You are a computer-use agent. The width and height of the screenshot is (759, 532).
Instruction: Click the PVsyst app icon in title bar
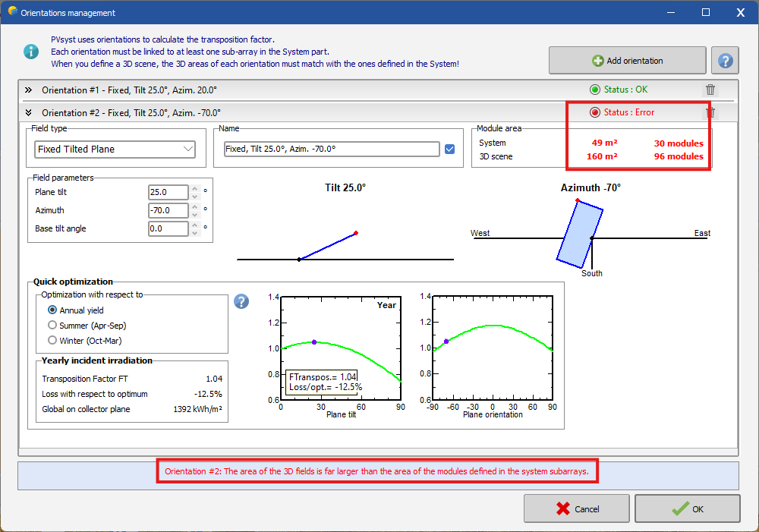click(13, 11)
